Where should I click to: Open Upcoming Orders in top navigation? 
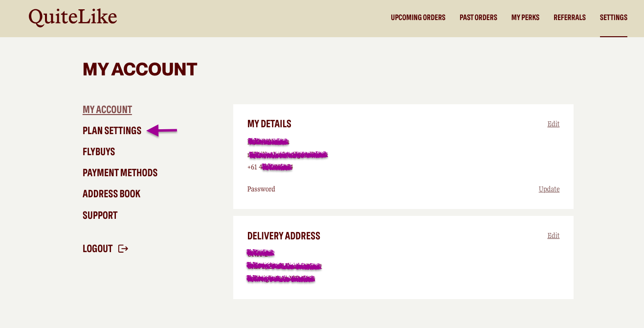coord(418,18)
